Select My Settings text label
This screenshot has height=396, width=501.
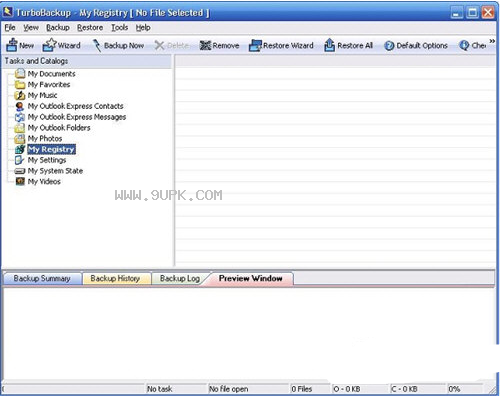(x=47, y=160)
